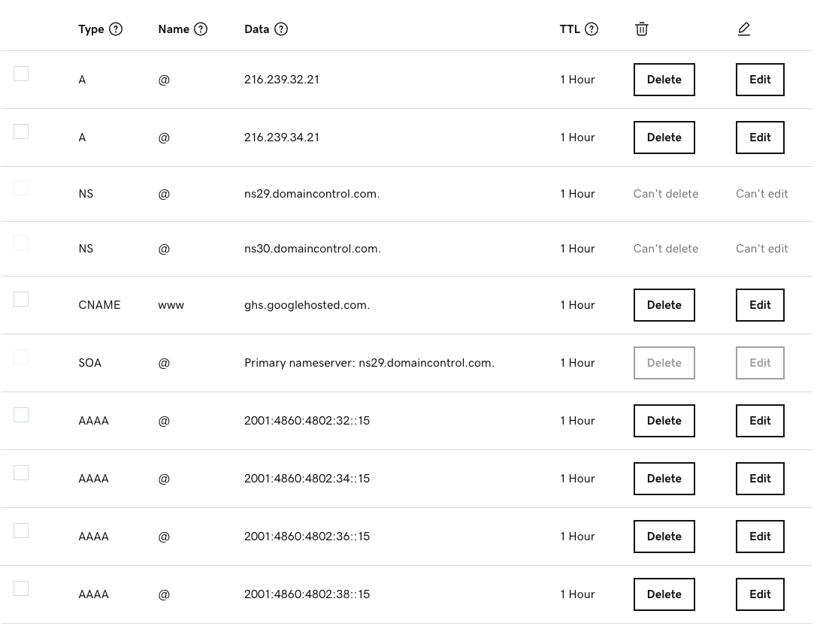Check the AAAA 2001:4860:4802:34::15 row
Viewport: 817px width, 644px height.
click(21, 473)
